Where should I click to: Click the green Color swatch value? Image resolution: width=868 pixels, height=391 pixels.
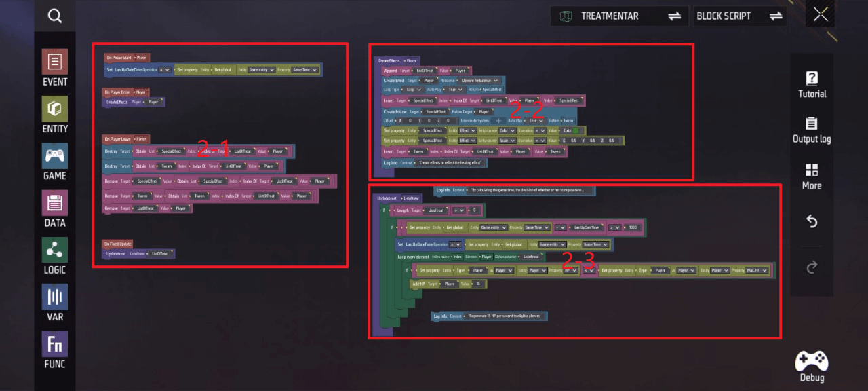click(575, 130)
